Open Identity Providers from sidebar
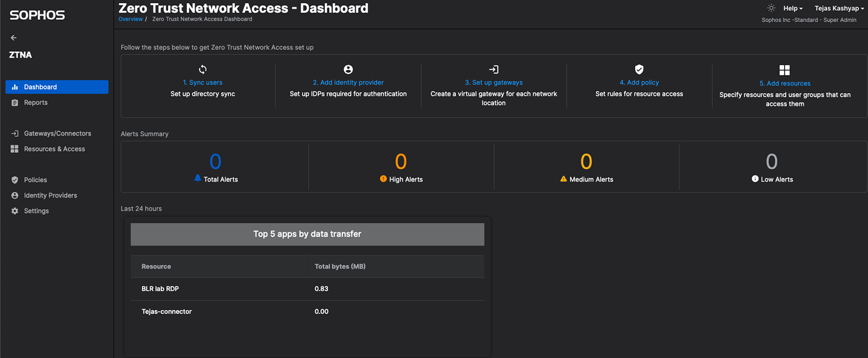The height and width of the screenshot is (358, 868). click(50, 195)
